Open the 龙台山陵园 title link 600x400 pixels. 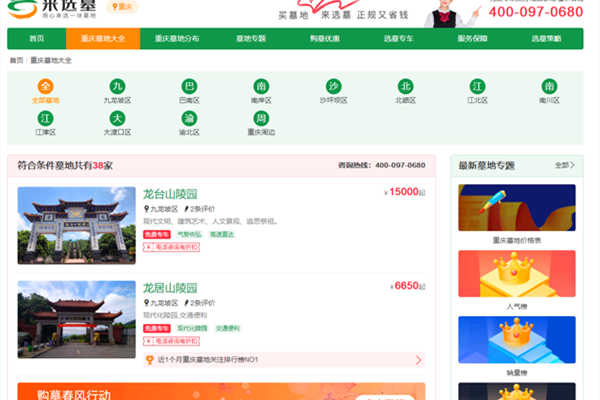(170, 194)
